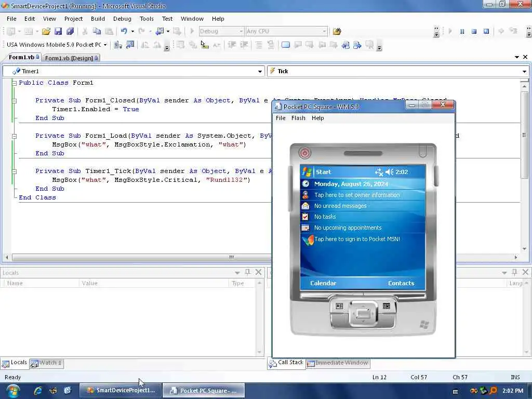
Task: Click the Navigate Backward icon
Action: (159, 31)
